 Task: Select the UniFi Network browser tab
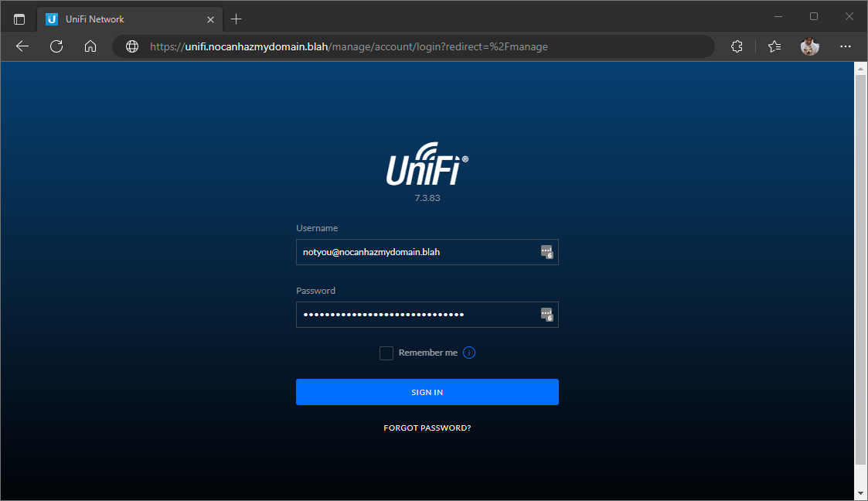pyautogui.click(x=124, y=19)
